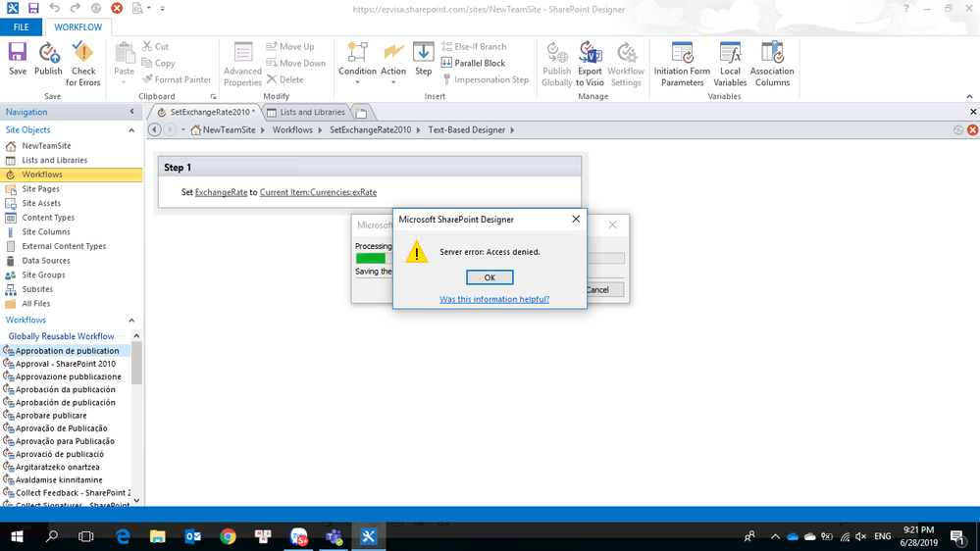The image size is (980, 551).
Task: Publish the workflow with the Publish button
Action: [48, 59]
